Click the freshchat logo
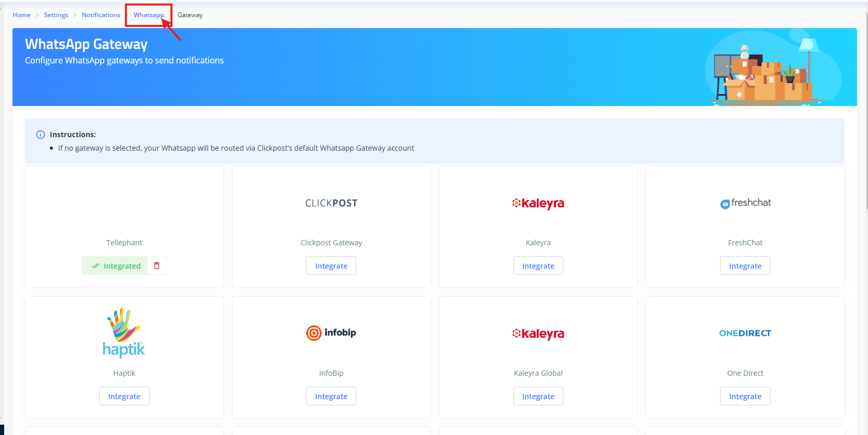Image resolution: width=868 pixels, height=435 pixels. [745, 203]
